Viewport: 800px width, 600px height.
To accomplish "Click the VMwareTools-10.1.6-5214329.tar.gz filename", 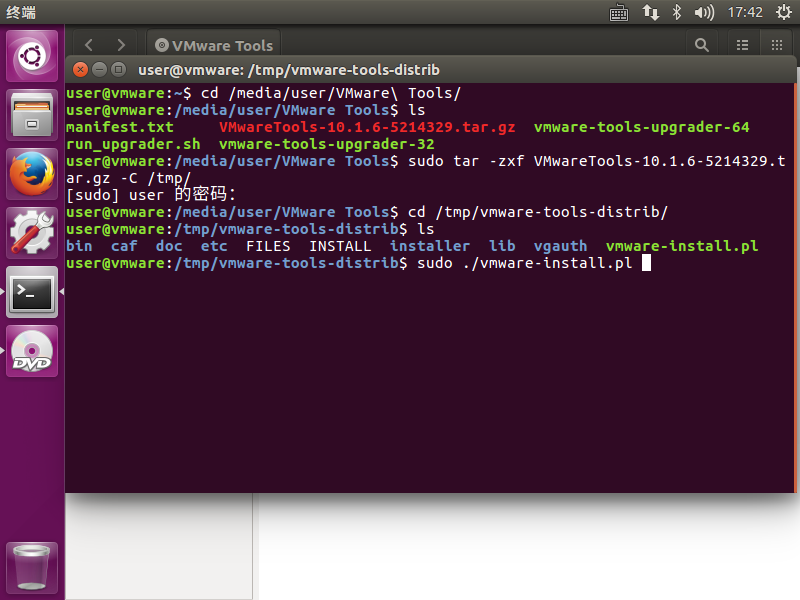I will tap(367, 127).
